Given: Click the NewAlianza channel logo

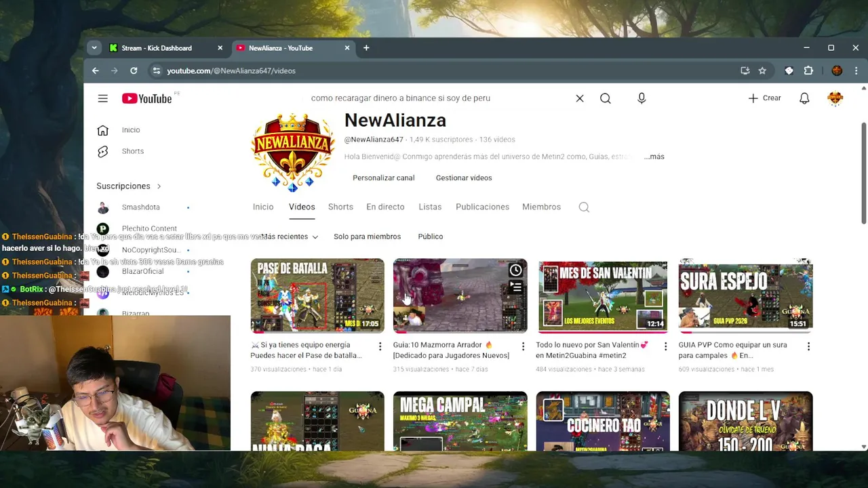Looking at the screenshot, I should (293, 152).
